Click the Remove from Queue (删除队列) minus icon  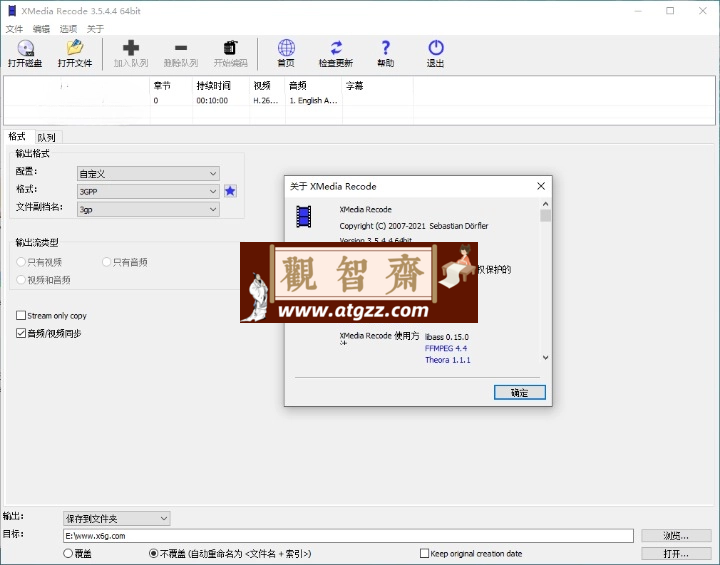tap(181, 48)
